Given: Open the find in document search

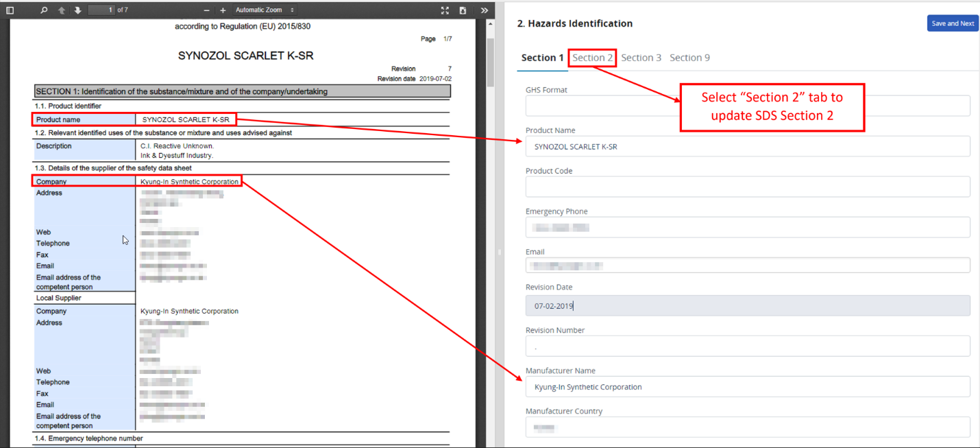Looking at the screenshot, I should (44, 10).
